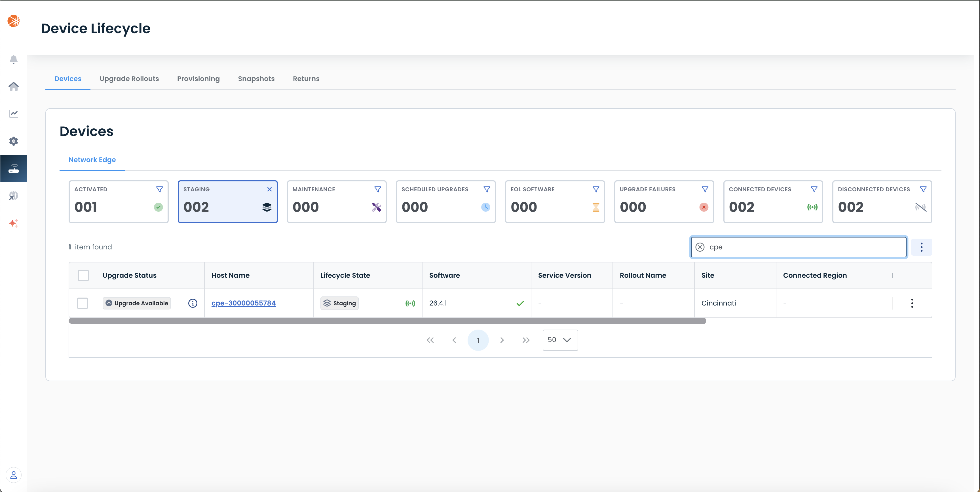Tick the checkbox for cpe-30000055784 row
Viewport: 980px width, 492px height.
tap(82, 303)
